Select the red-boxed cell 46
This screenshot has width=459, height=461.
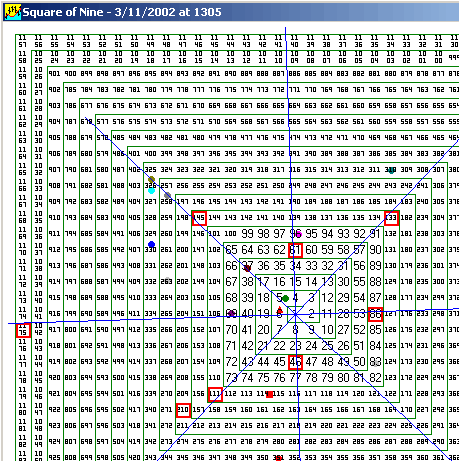295,362
